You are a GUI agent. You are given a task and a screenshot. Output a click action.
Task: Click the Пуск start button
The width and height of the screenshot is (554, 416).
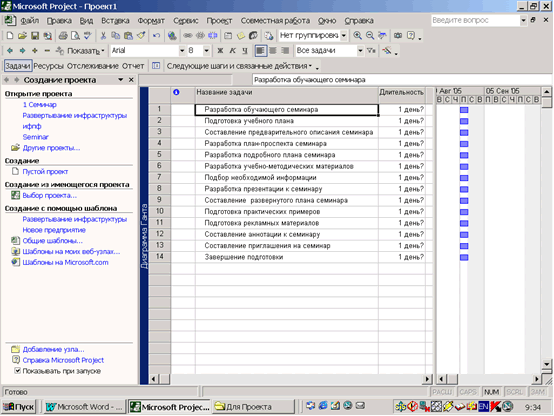(19, 407)
